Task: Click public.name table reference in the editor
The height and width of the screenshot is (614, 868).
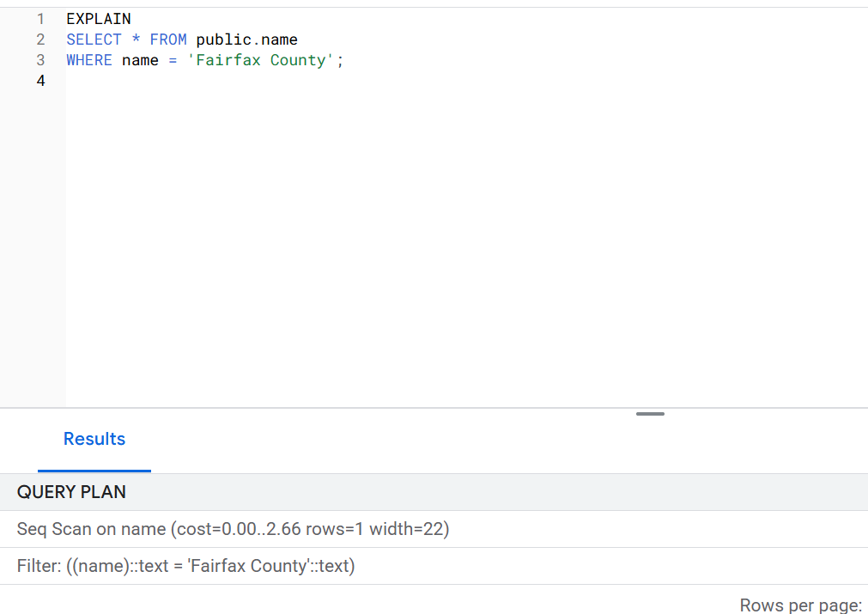Action: click(247, 40)
